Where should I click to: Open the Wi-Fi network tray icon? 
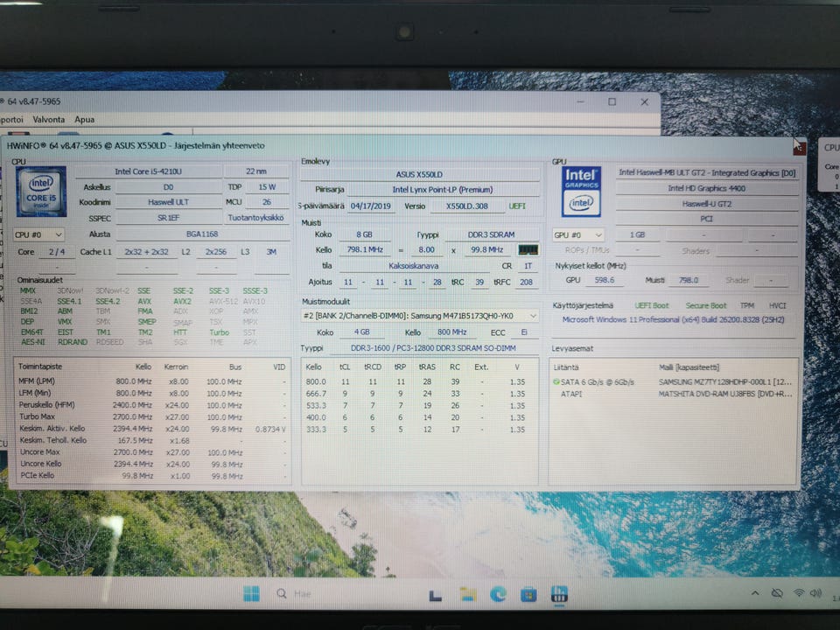pyautogui.click(x=799, y=593)
